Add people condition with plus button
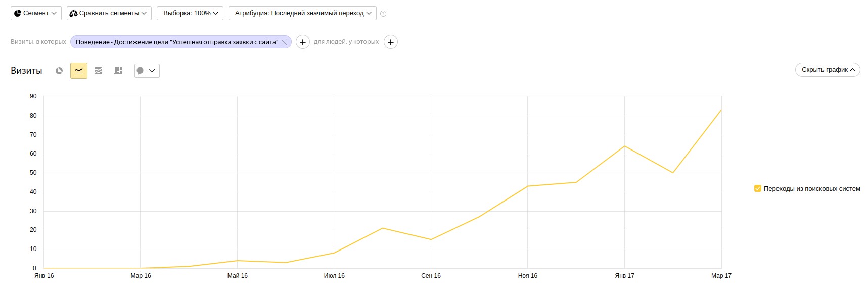The height and width of the screenshot is (300, 868). pyautogui.click(x=391, y=42)
